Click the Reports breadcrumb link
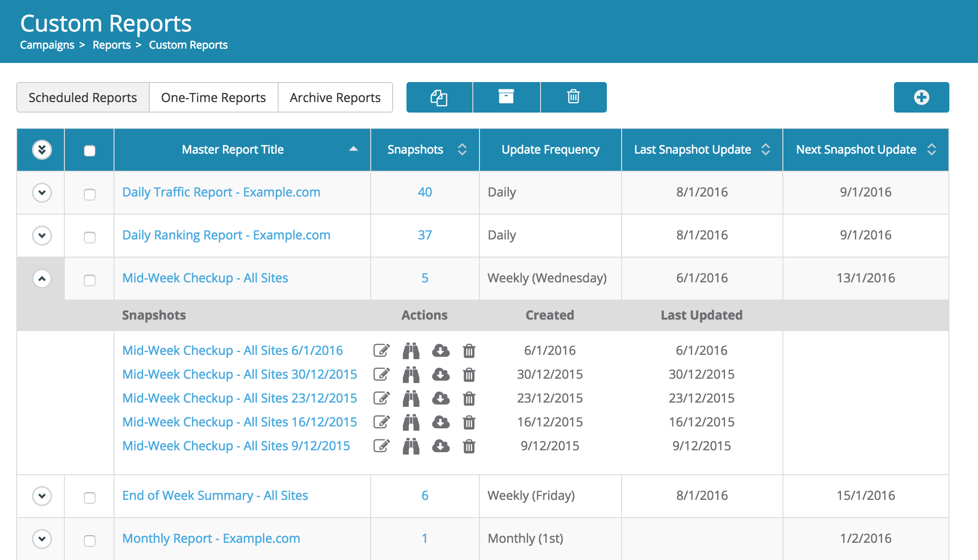This screenshot has height=560, width=978. click(111, 44)
